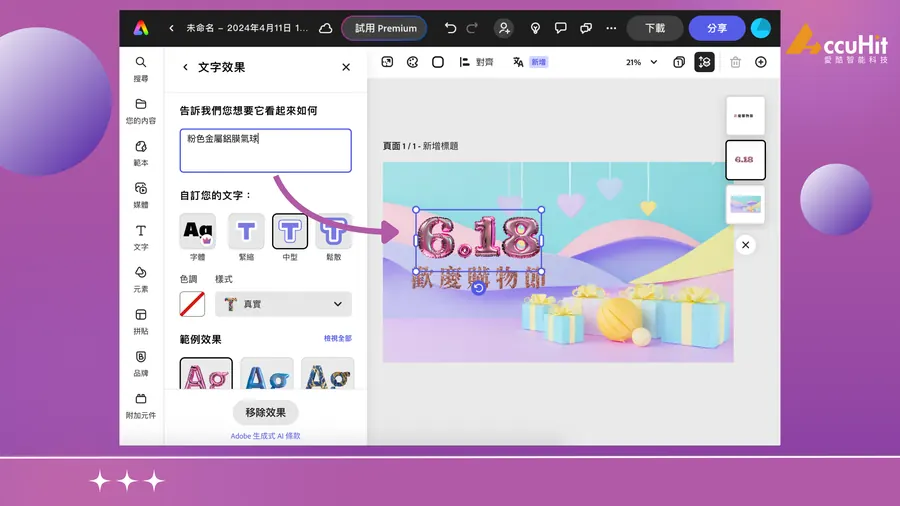900x506 pixels.
Task: Add a new page with plus icon
Action: click(x=761, y=62)
